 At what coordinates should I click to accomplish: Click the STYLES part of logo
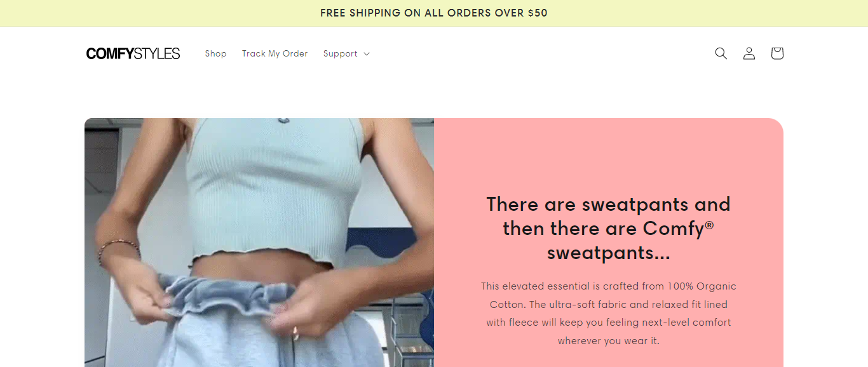[158, 54]
